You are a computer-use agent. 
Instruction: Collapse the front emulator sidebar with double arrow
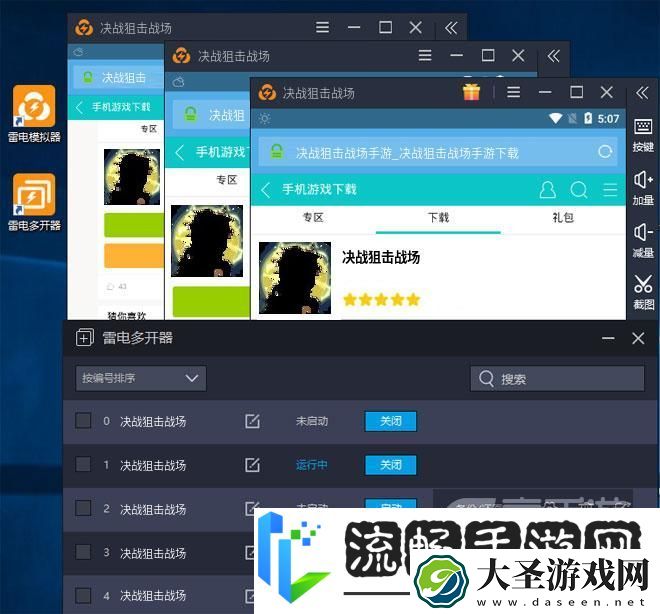[x=642, y=93]
